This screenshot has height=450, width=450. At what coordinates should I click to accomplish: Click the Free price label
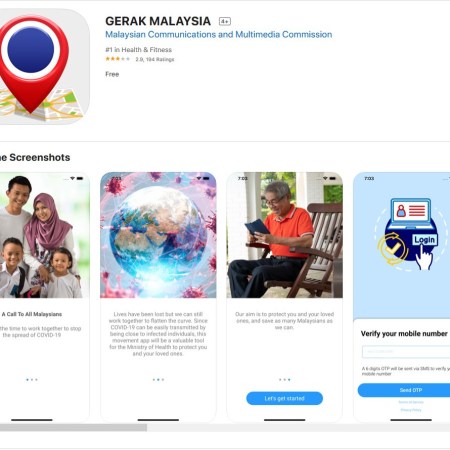(112, 74)
